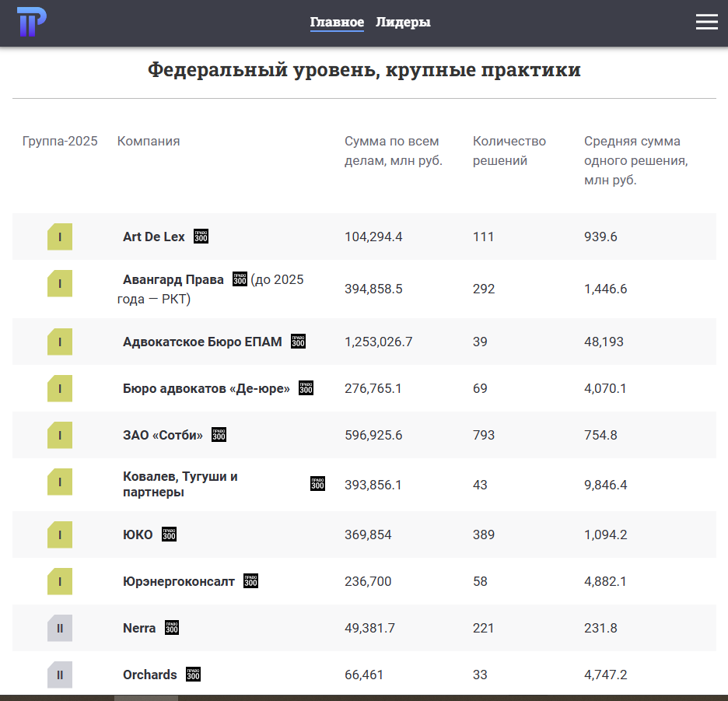The image size is (728, 701).
Task: Click the Право 300 badge next to Адвокатское Бюро ЕПАМ
Action: 298,342
